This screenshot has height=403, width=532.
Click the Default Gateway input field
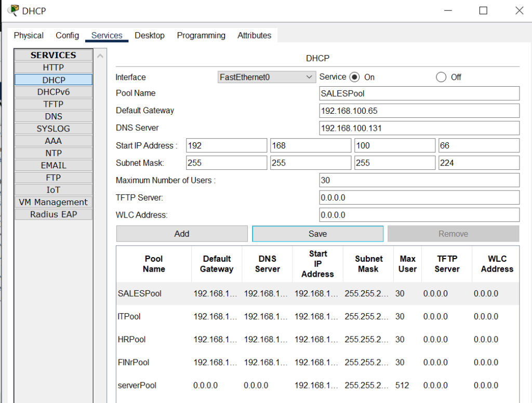pyautogui.click(x=419, y=111)
